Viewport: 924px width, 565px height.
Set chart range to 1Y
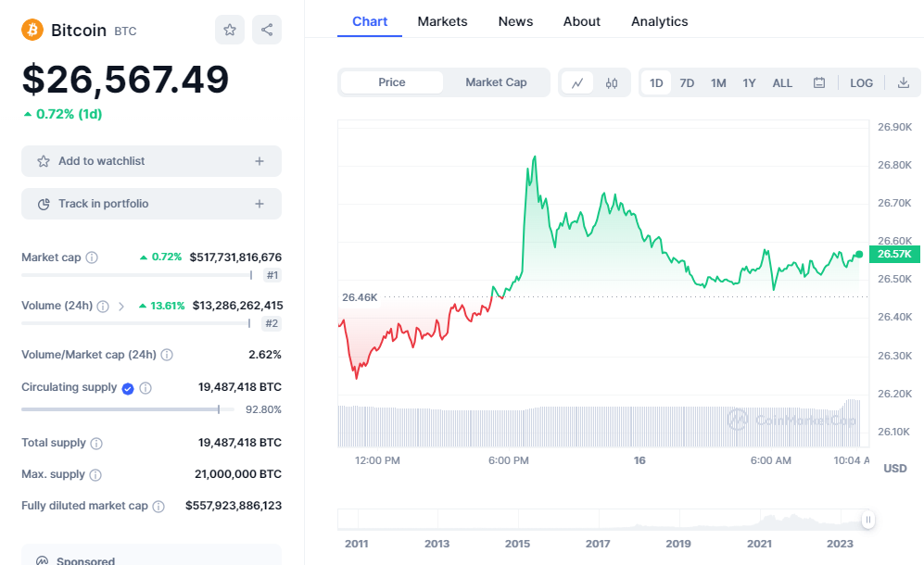[749, 83]
